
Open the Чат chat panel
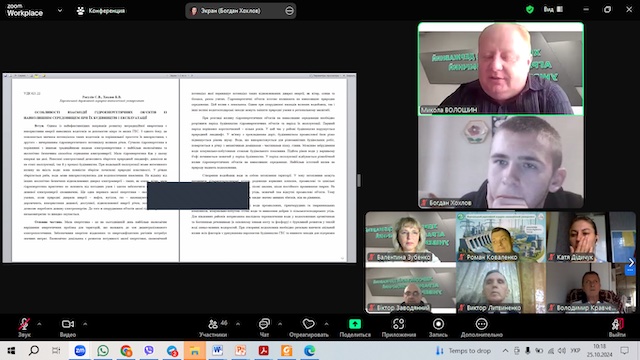[x=264, y=327]
